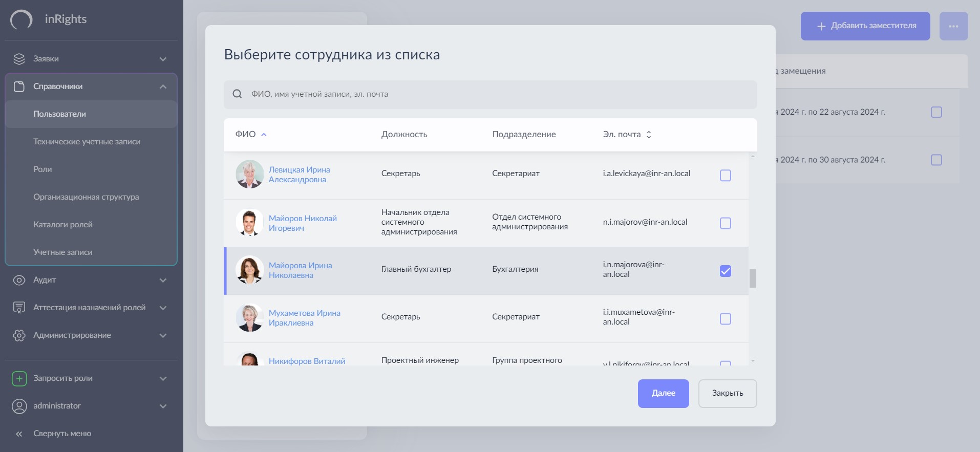The height and width of the screenshot is (452, 980).
Task: Select the checkbox for Мухаметова Ирина Ираклиевна
Action: click(725, 319)
